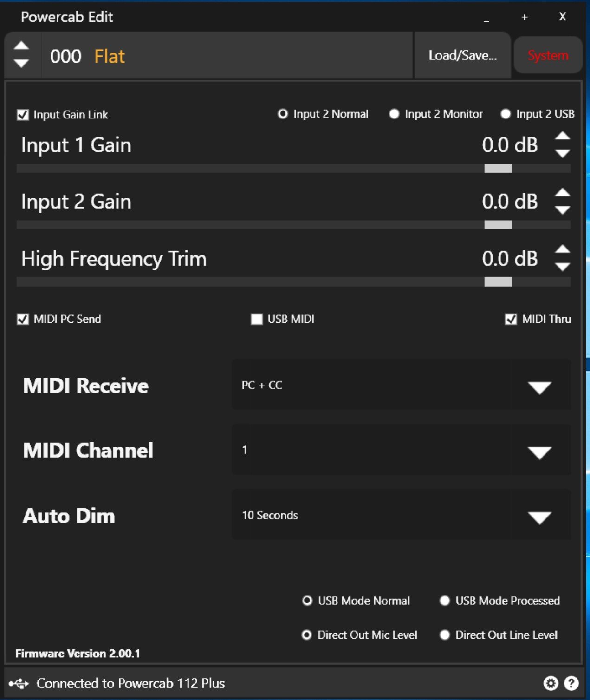Open settings gear icon in status bar
This screenshot has width=590, height=700.
click(551, 683)
